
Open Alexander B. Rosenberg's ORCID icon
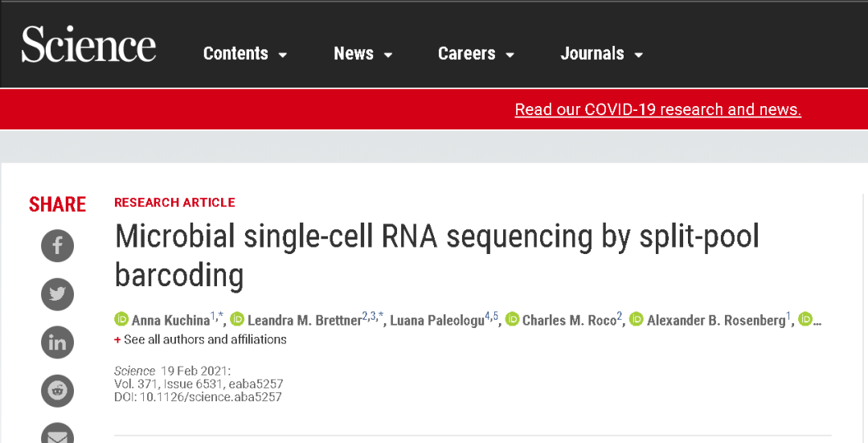(637, 319)
